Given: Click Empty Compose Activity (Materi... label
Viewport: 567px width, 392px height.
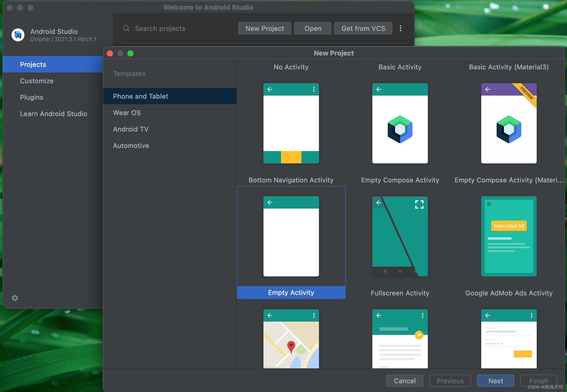Looking at the screenshot, I should (x=509, y=180).
